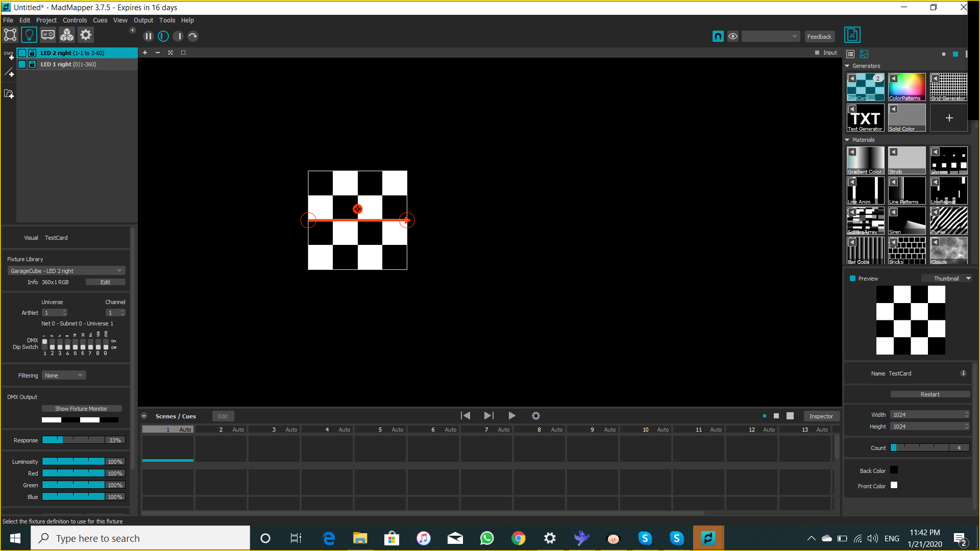
Task: Switch the library to thumbnail view
Action: pos(864,54)
